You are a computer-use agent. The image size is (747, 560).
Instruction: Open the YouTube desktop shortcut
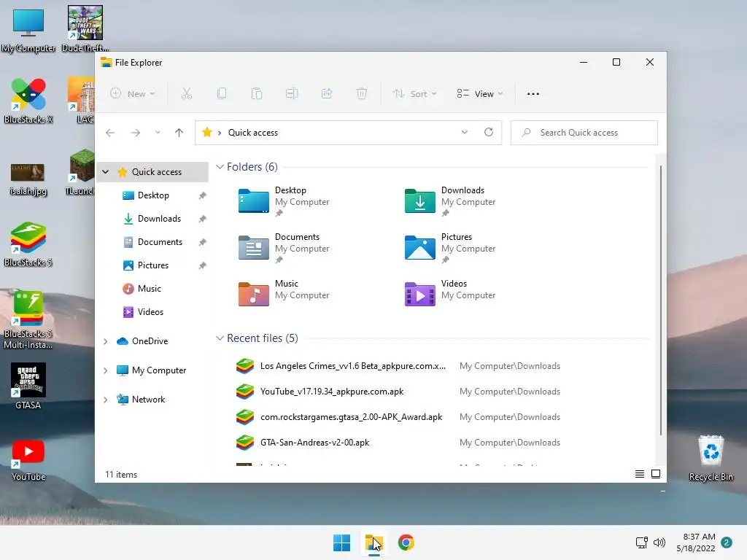click(x=28, y=461)
